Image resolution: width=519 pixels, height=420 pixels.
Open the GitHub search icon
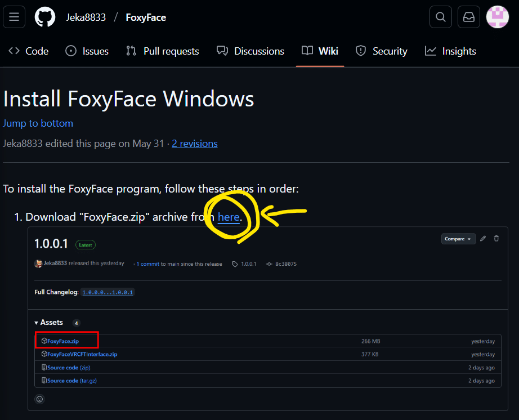point(441,16)
